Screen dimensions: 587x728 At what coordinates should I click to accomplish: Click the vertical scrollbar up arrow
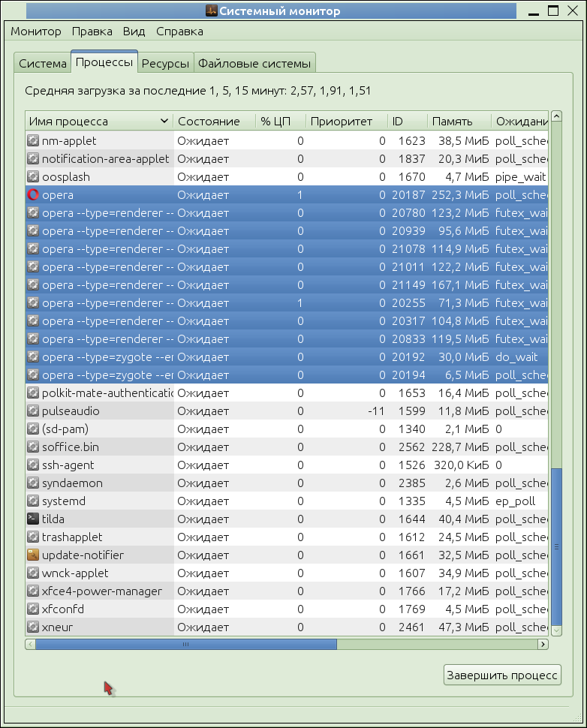pos(556,116)
